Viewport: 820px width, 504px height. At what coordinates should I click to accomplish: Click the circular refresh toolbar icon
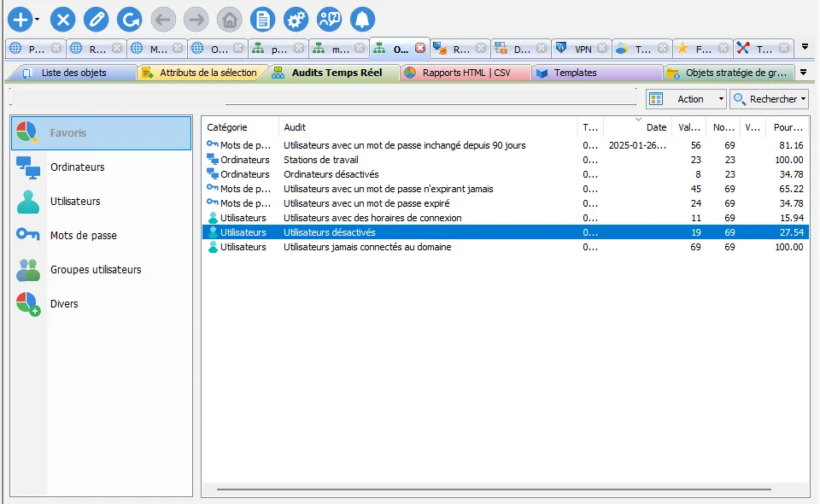pyautogui.click(x=130, y=20)
